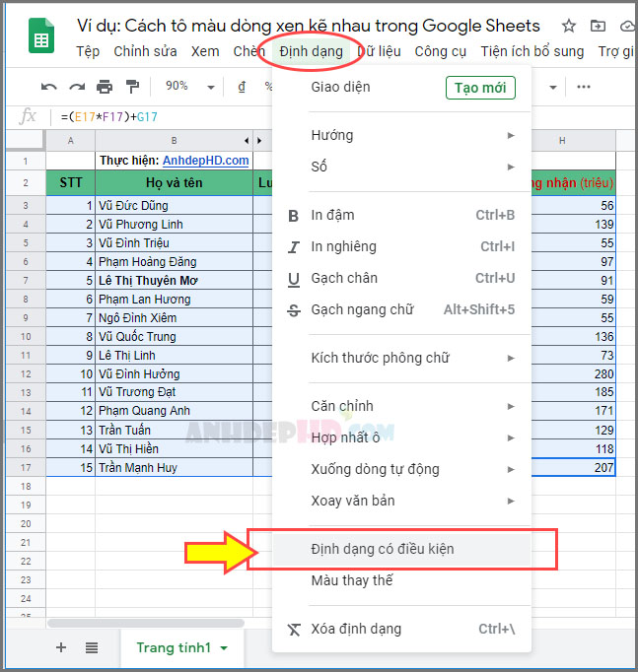
Task: Click the hidden columns right arrow
Action: coord(259,141)
